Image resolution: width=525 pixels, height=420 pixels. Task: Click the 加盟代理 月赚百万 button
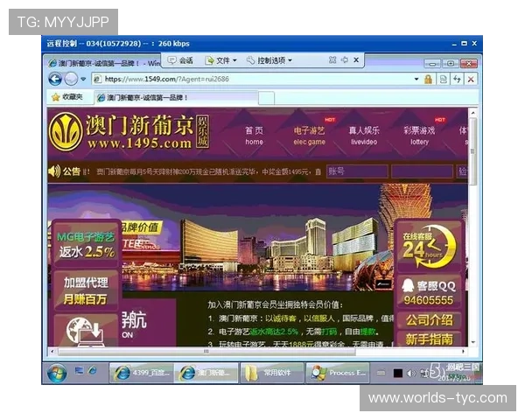pyautogui.click(x=86, y=290)
